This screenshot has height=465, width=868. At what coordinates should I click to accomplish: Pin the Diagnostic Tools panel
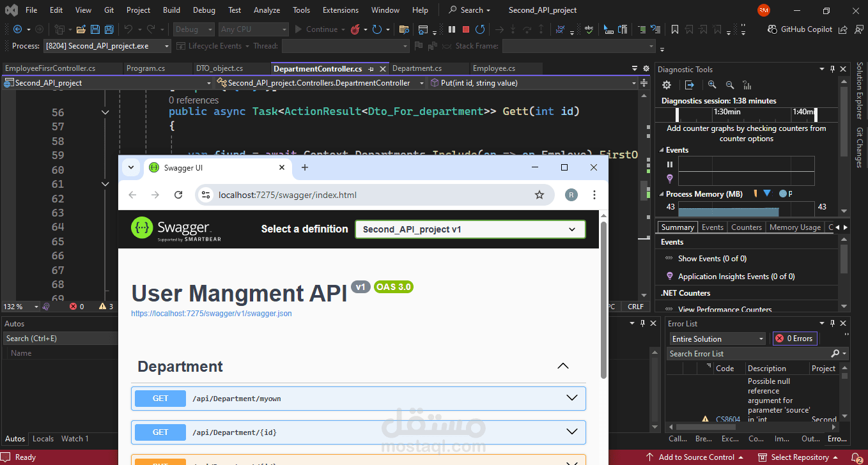(x=832, y=68)
